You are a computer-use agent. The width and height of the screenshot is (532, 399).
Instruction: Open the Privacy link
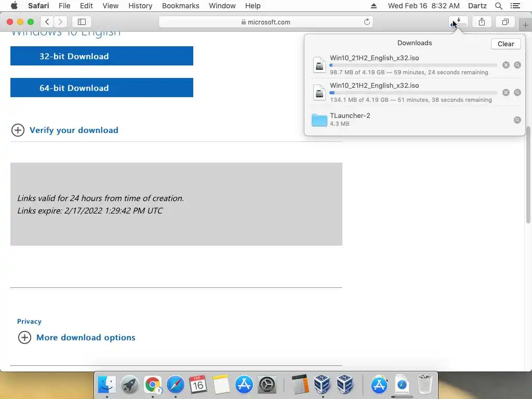[29, 321]
